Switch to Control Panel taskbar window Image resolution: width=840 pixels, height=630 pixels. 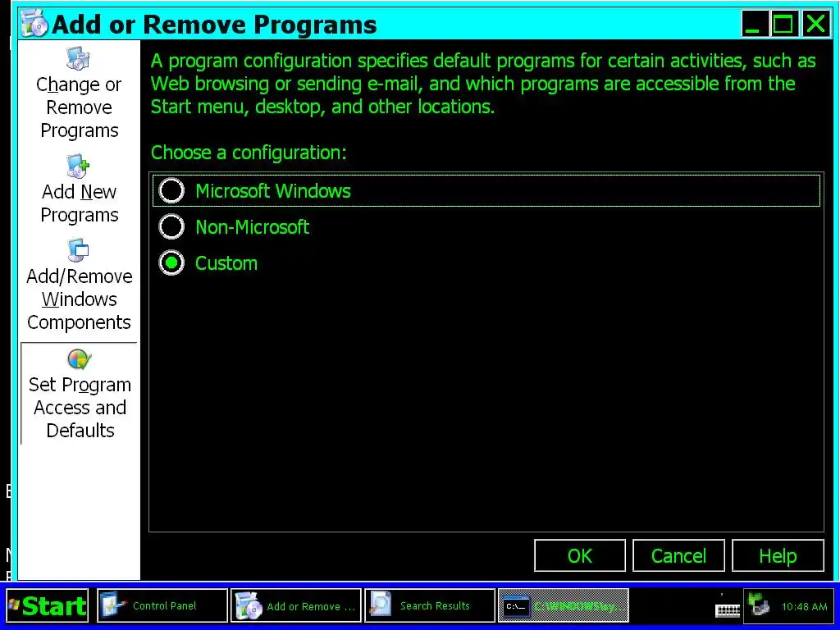pos(162,606)
